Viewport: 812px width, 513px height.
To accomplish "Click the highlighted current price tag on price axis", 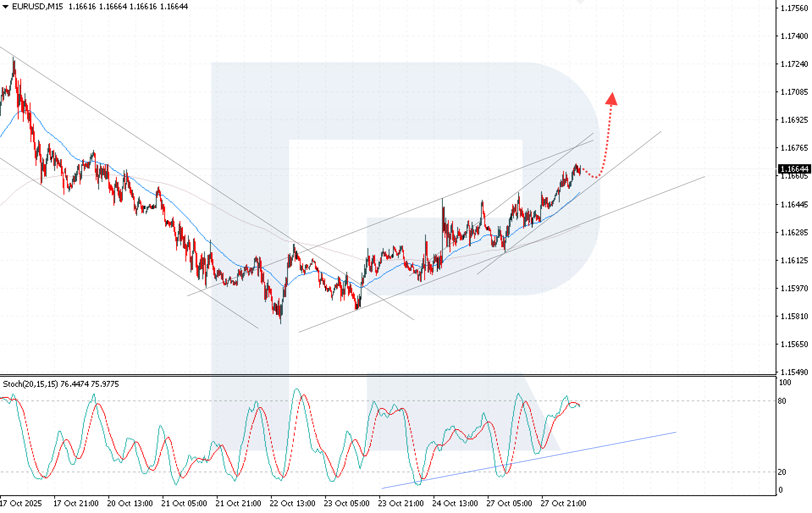I will click(x=794, y=169).
